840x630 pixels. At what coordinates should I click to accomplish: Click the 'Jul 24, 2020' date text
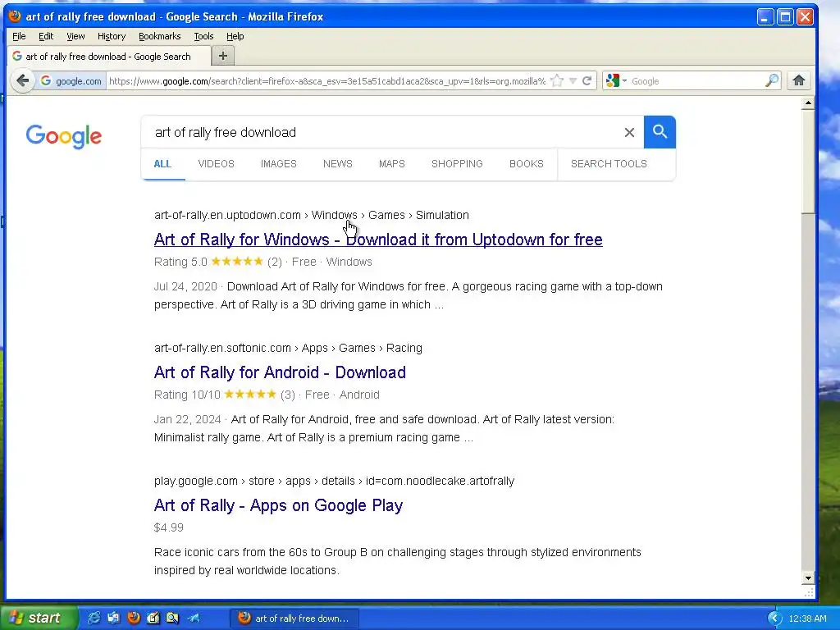pos(185,286)
